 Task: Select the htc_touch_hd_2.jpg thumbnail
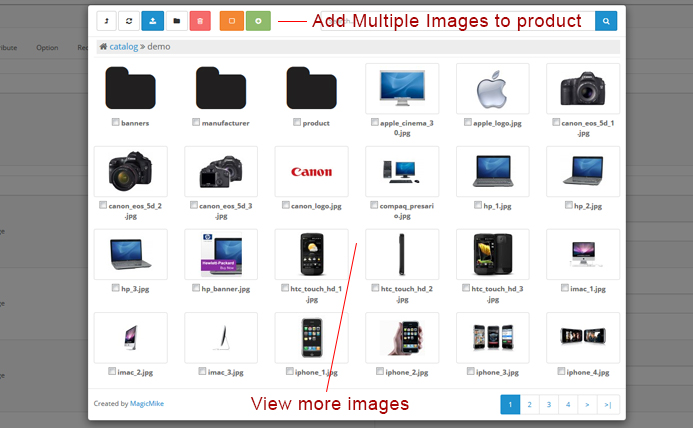(x=402, y=254)
